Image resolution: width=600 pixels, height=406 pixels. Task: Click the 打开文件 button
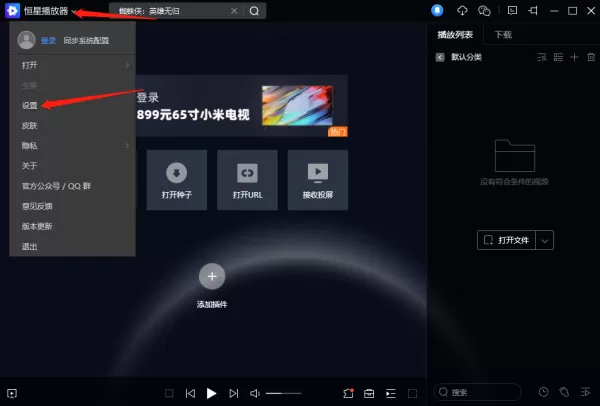(x=506, y=240)
